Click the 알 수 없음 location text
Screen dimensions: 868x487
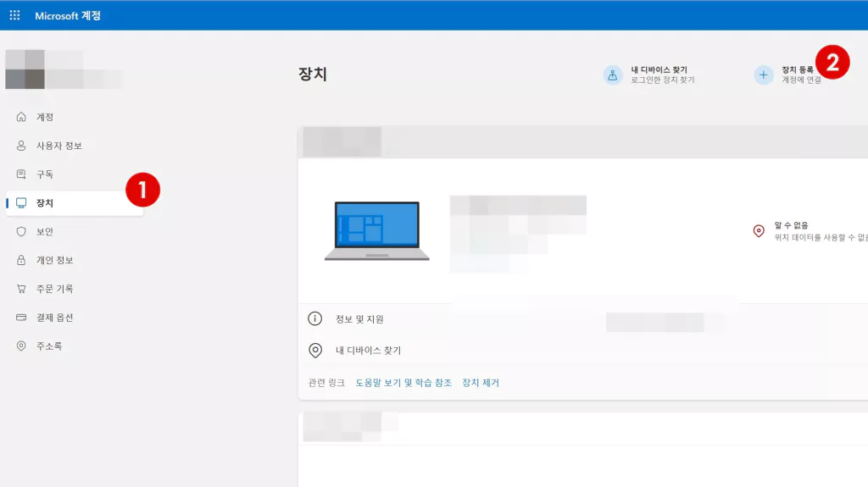pos(791,225)
